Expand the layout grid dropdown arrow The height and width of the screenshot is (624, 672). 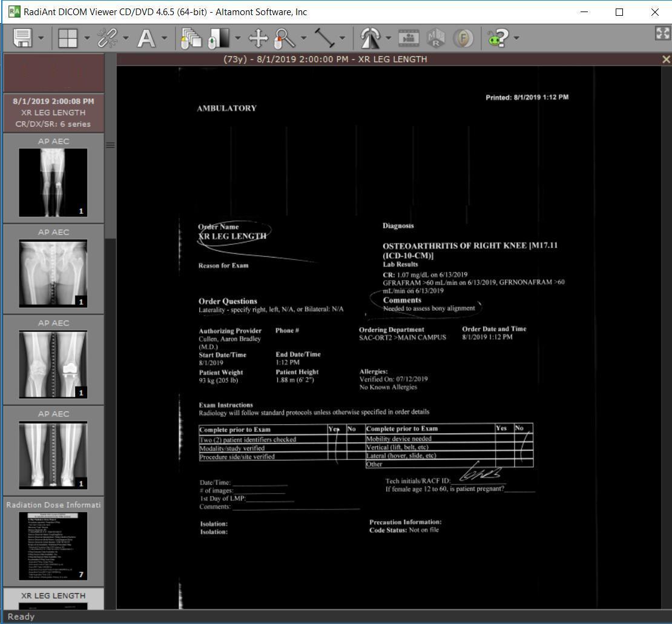click(87, 38)
